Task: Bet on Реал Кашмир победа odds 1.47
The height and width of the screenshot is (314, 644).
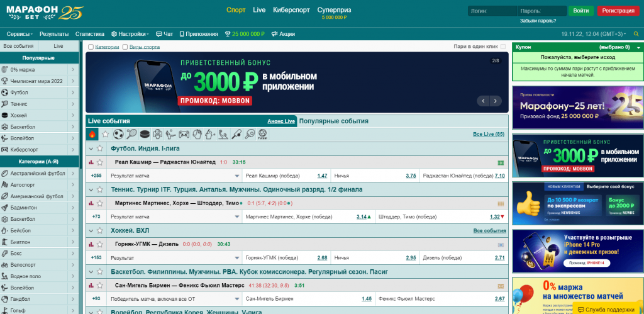Action: (322, 176)
